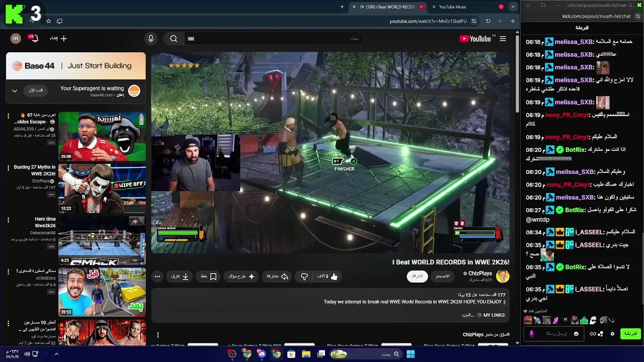Open options for Busting 27 Myths video
644x362 pixels.
click(x=8, y=167)
